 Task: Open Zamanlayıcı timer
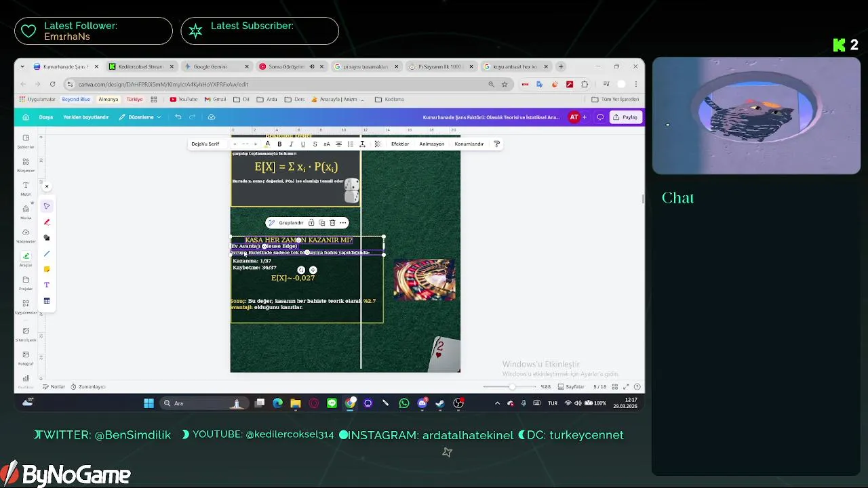click(x=87, y=386)
